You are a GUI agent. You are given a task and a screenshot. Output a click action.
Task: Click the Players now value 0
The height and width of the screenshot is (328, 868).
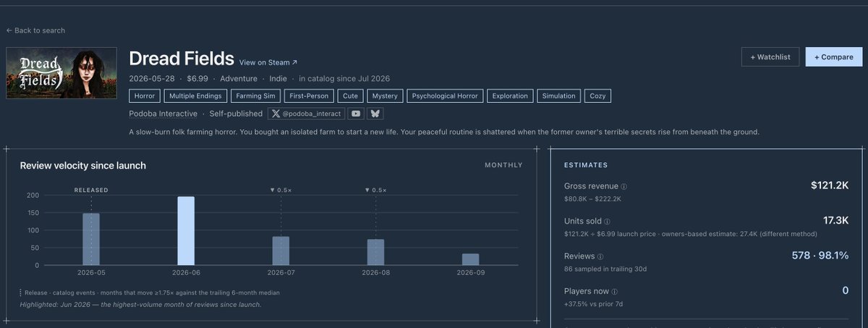(845, 290)
